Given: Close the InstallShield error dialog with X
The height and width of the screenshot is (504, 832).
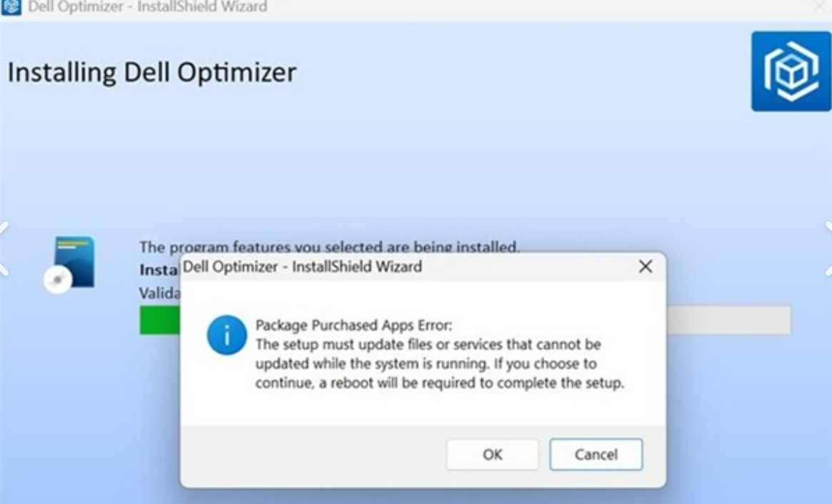Looking at the screenshot, I should [645, 267].
